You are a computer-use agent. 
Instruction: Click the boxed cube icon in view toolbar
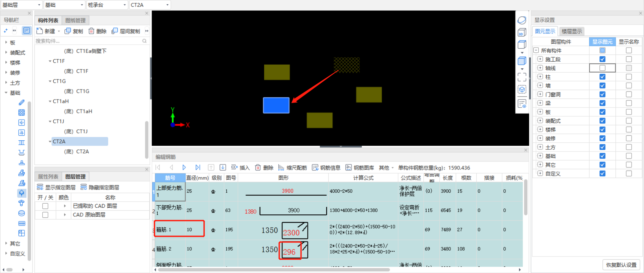(522, 89)
